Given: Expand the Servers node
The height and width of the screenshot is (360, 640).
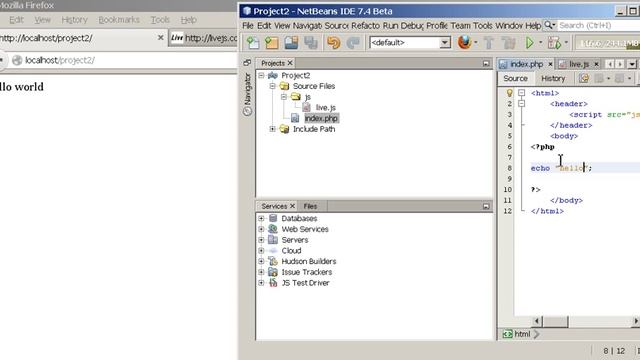Looking at the screenshot, I should point(261,240).
